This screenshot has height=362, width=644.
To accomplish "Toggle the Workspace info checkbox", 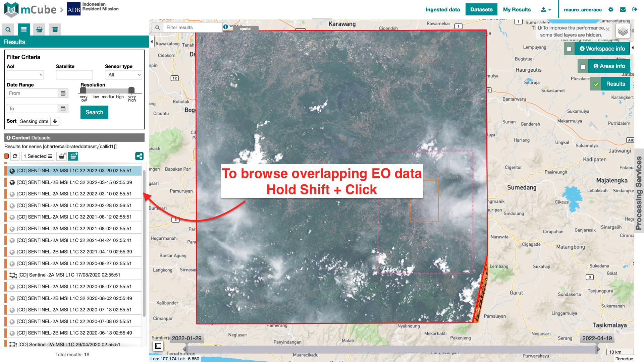I will click(569, 49).
